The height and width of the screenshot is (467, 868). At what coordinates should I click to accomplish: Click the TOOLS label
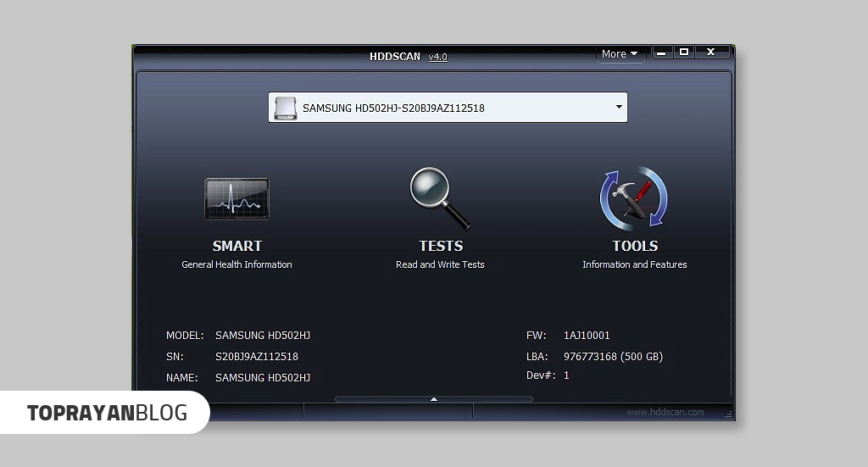point(635,246)
